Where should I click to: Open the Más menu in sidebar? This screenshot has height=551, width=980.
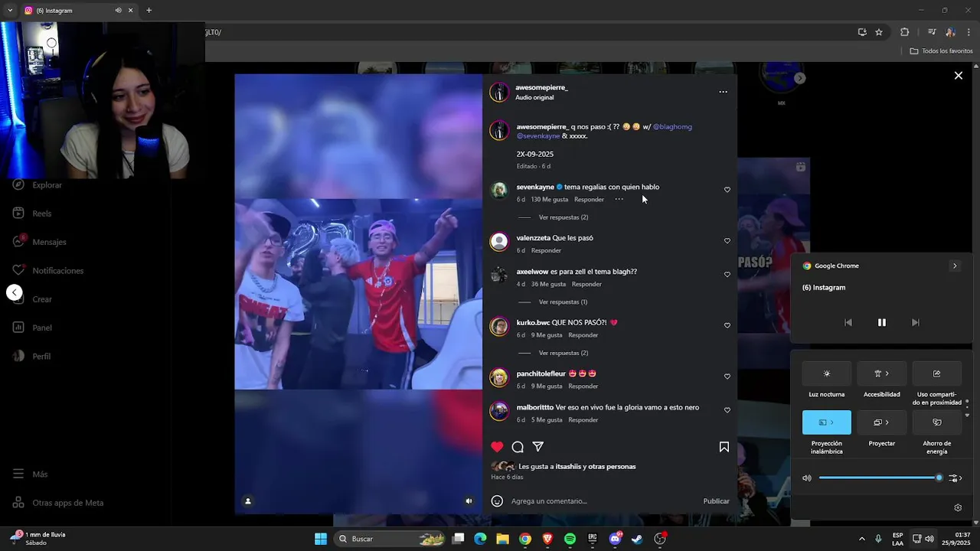pyautogui.click(x=31, y=474)
